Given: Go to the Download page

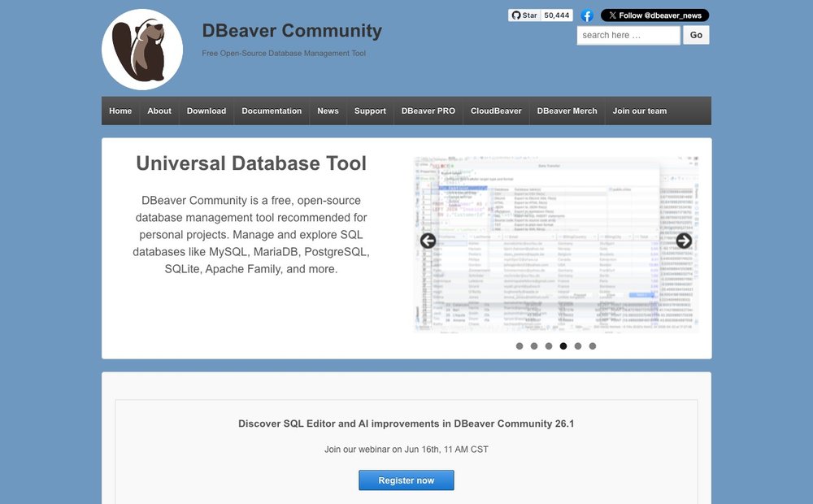Looking at the screenshot, I should pyautogui.click(x=207, y=111).
